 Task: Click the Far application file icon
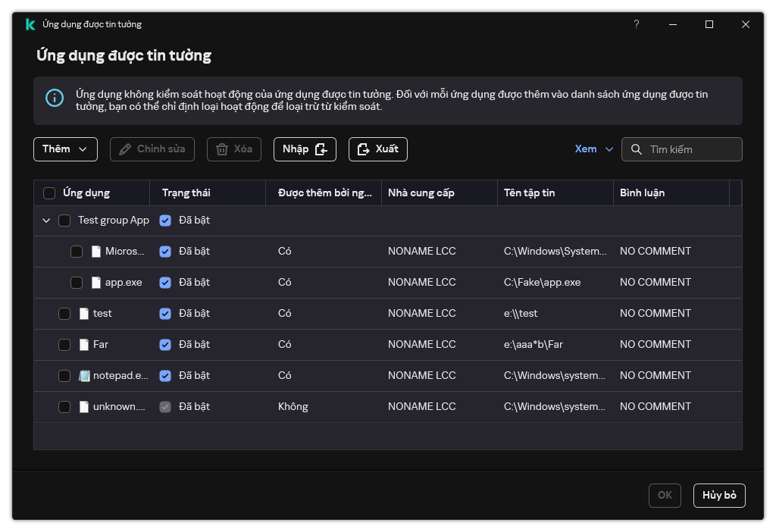(84, 344)
